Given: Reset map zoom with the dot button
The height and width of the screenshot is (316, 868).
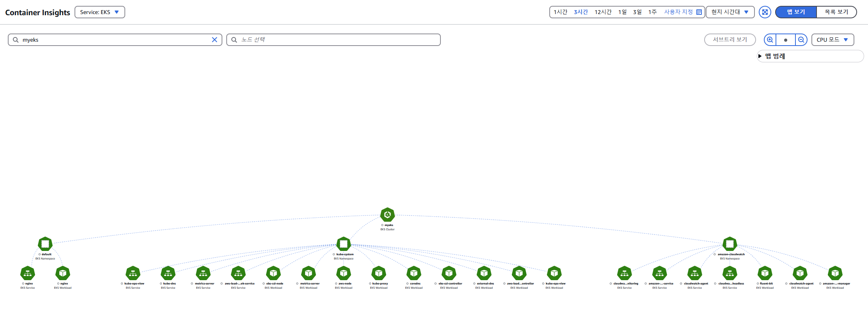Looking at the screenshot, I should (786, 40).
